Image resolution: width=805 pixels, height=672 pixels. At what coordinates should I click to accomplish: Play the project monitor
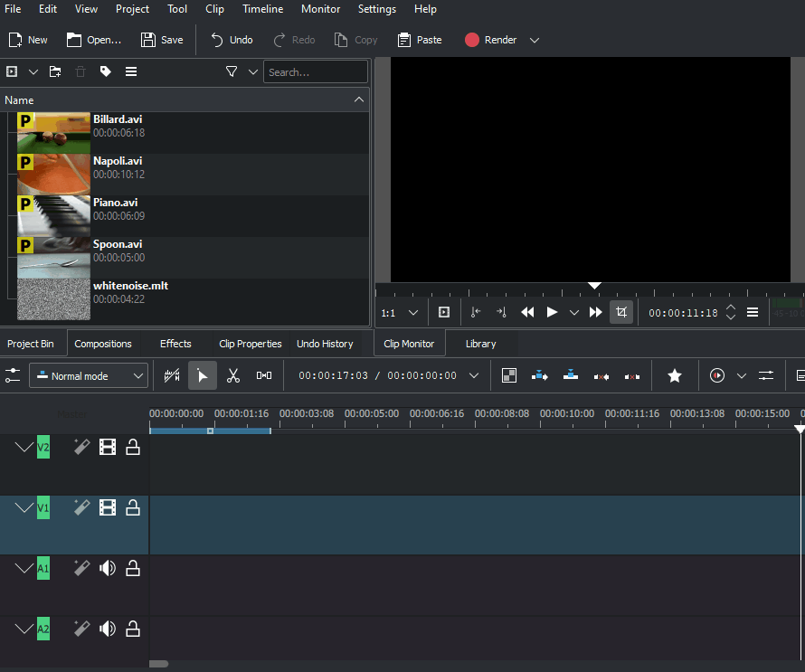coord(552,312)
